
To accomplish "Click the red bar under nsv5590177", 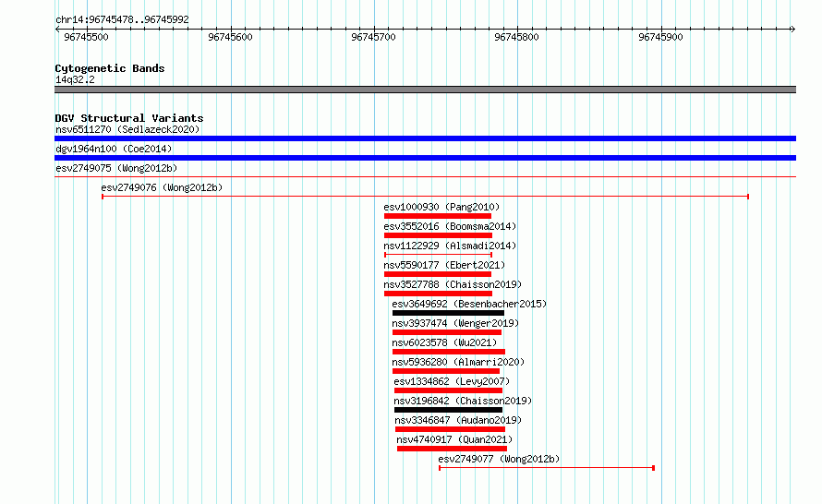I will [438, 274].
